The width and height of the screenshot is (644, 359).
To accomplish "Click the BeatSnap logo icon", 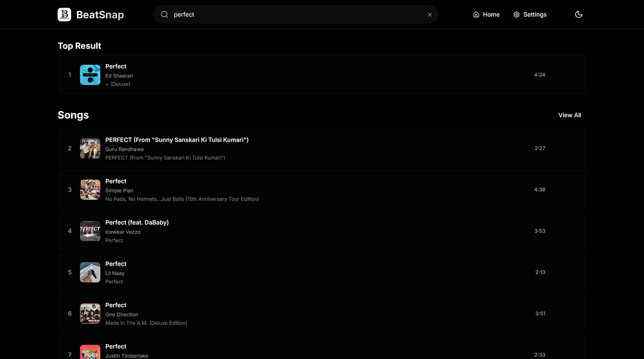I will (x=64, y=15).
